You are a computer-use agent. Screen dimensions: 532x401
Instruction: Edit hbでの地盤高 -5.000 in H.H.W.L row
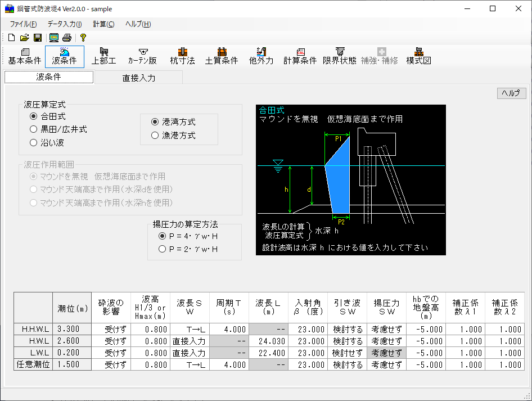coord(426,329)
